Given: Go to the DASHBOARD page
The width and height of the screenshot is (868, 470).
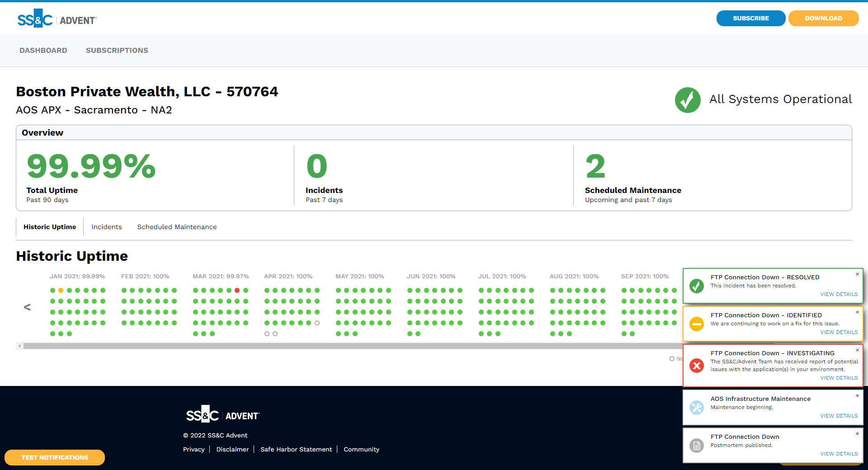Looking at the screenshot, I should click(43, 50).
